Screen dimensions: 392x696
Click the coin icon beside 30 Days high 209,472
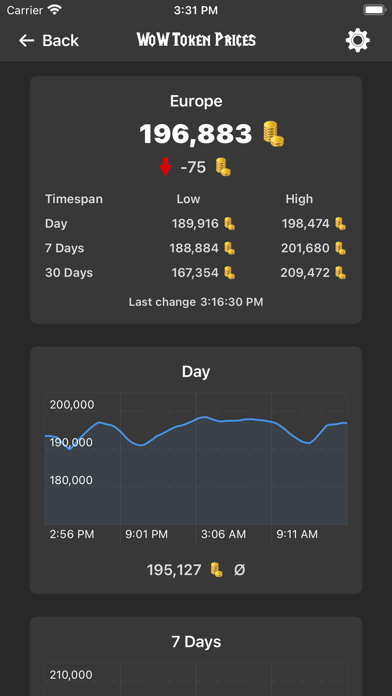pyautogui.click(x=340, y=273)
